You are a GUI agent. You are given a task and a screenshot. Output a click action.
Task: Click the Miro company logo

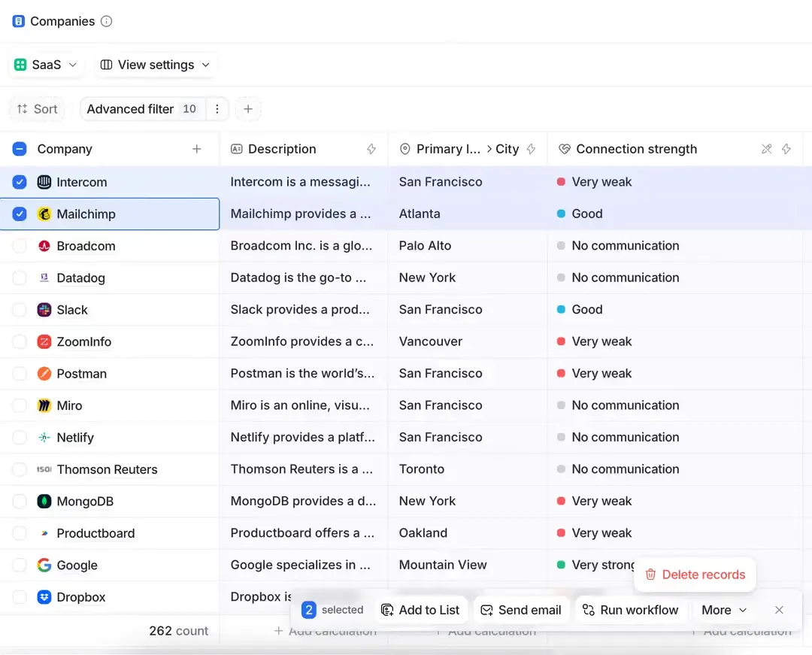click(44, 405)
